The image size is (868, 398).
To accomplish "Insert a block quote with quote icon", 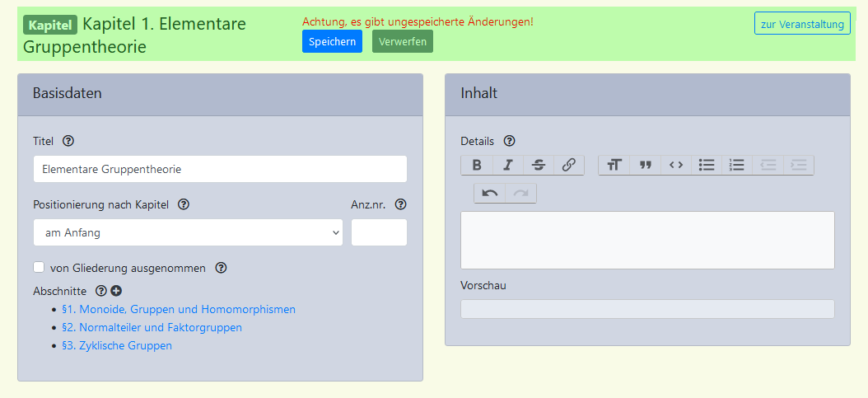I will [646, 165].
